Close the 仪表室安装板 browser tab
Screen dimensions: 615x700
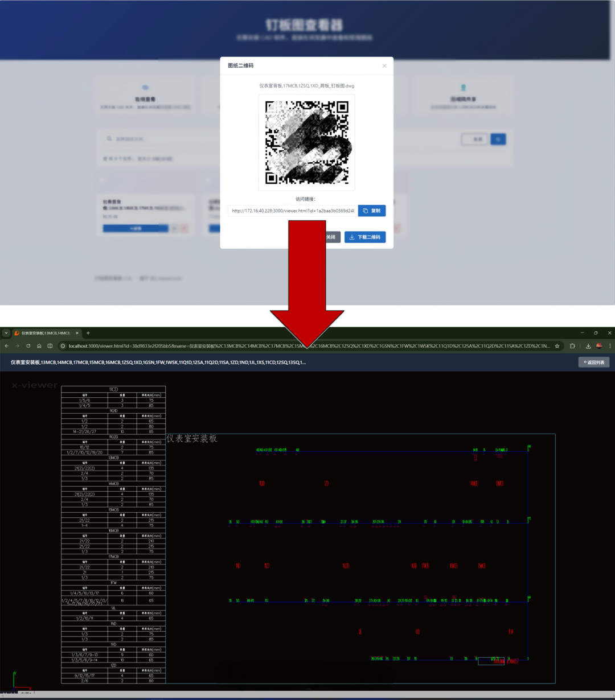pos(77,333)
